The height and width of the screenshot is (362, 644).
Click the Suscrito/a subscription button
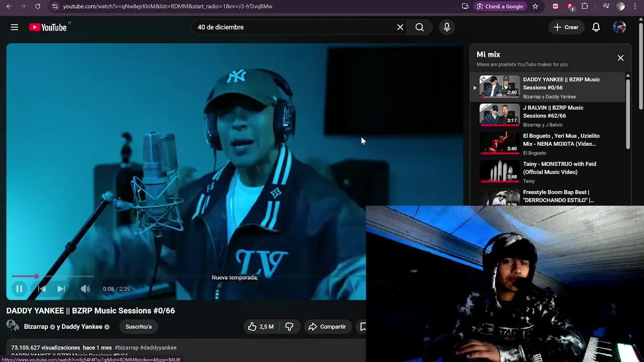click(x=138, y=327)
